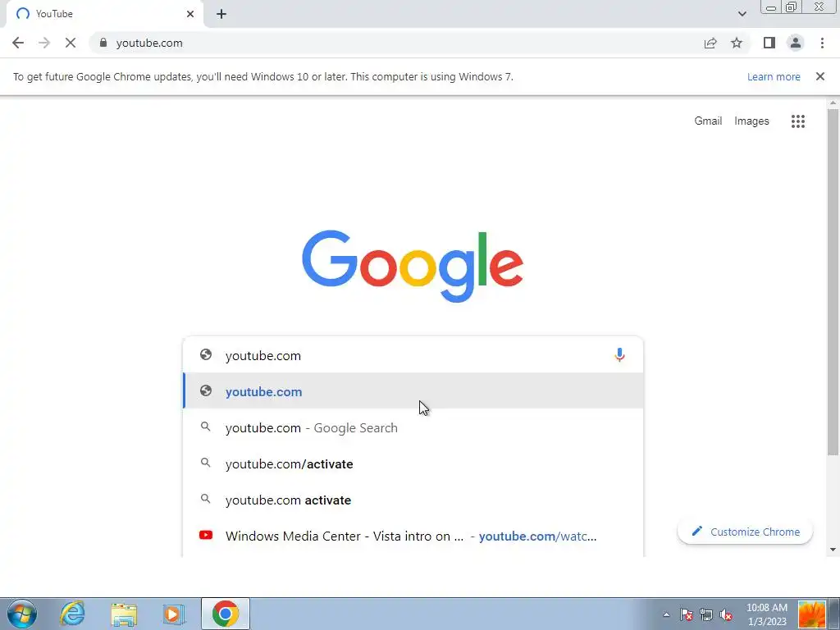The image size is (840, 630).
Task: Open Action Center flag icon
Action: coord(687,614)
